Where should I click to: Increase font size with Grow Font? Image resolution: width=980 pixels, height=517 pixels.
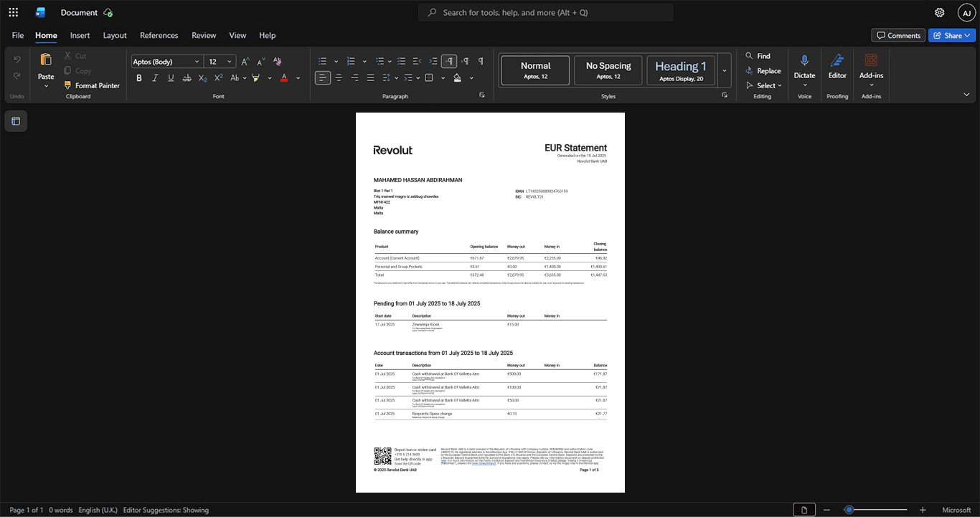pos(245,62)
